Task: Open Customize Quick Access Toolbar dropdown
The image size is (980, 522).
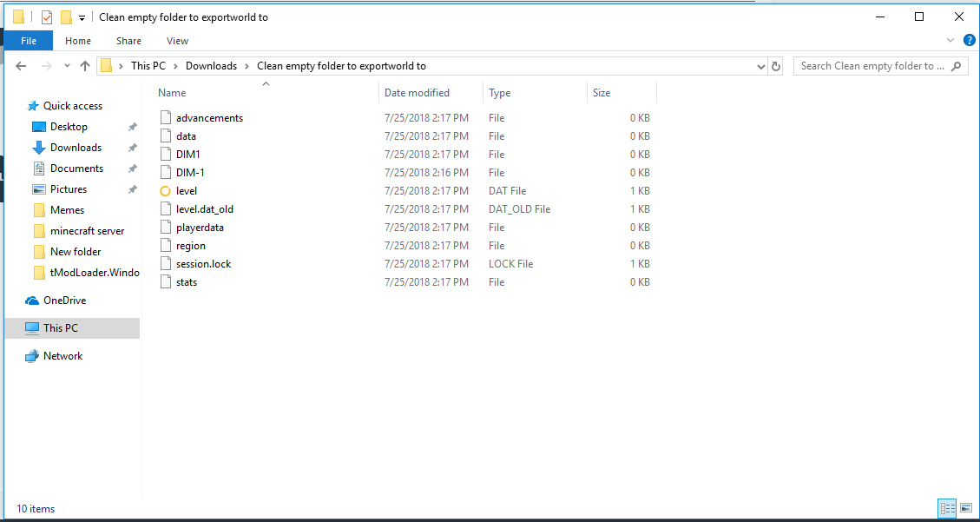Action: [82, 18]
